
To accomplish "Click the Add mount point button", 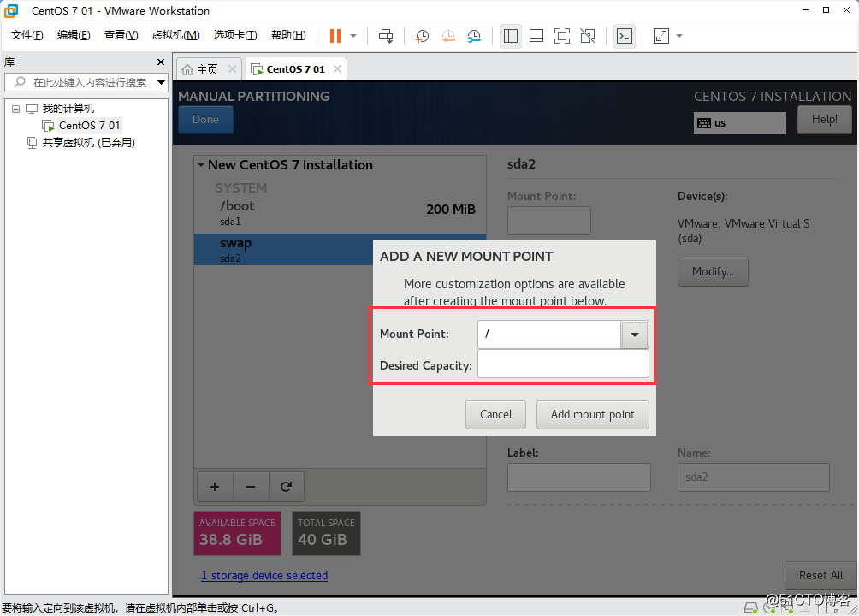I will [x=593, y=415].
